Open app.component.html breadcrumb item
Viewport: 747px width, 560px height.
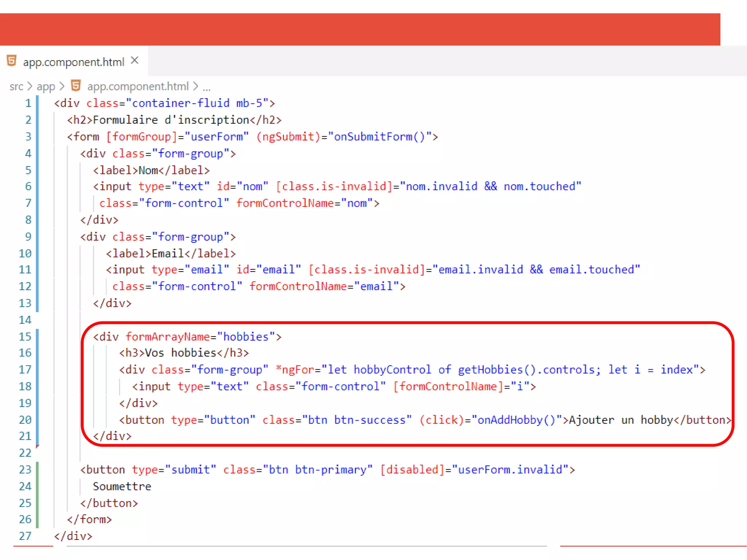pyautogui.click(x=138, y=86)
